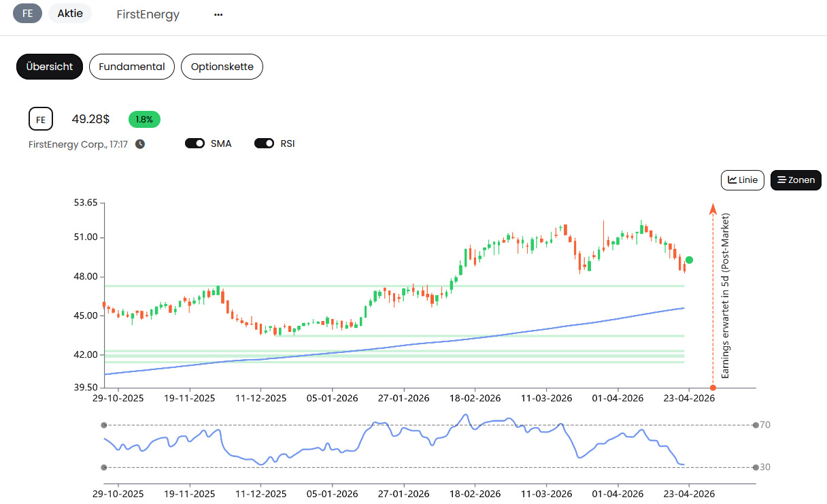
Task: Toggle the Zonen support zones button
Action: (796, 180)
